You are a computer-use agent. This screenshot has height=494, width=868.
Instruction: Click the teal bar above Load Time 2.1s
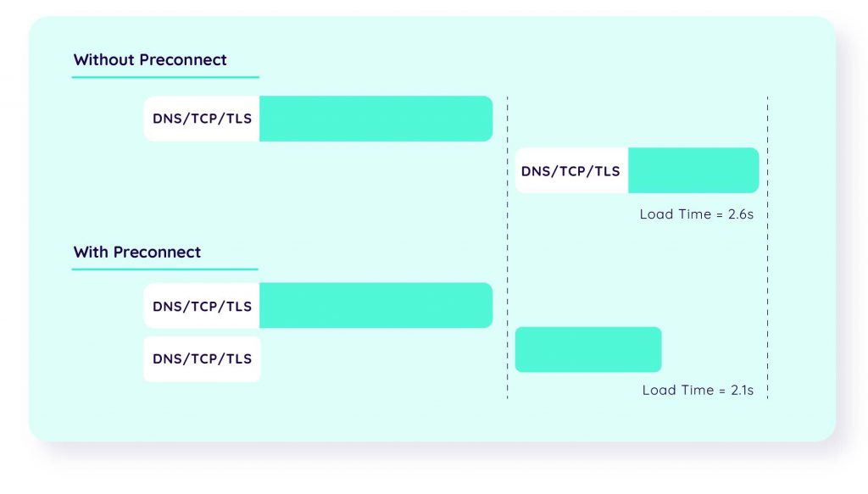click(587, 350)
